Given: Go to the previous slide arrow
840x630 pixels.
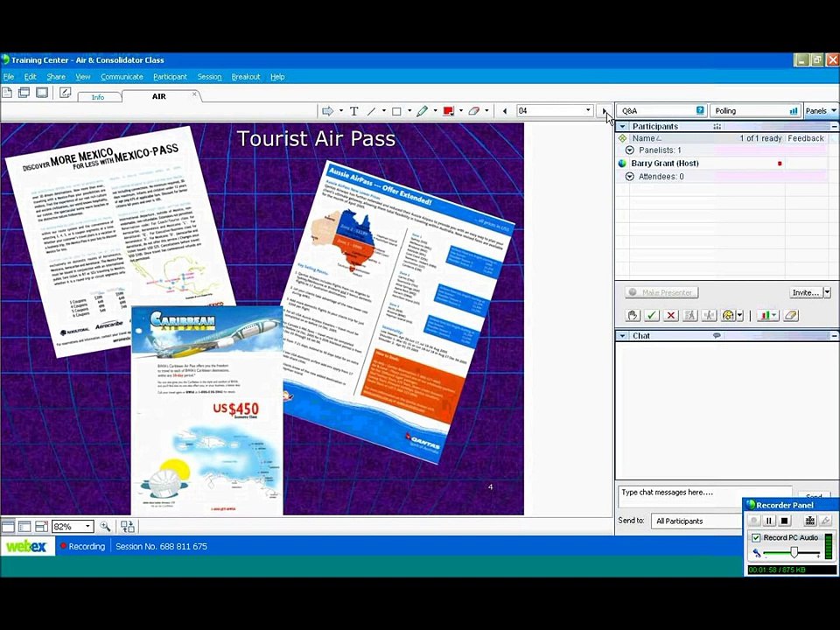Looking at the screenshot, I should [505, 111].
